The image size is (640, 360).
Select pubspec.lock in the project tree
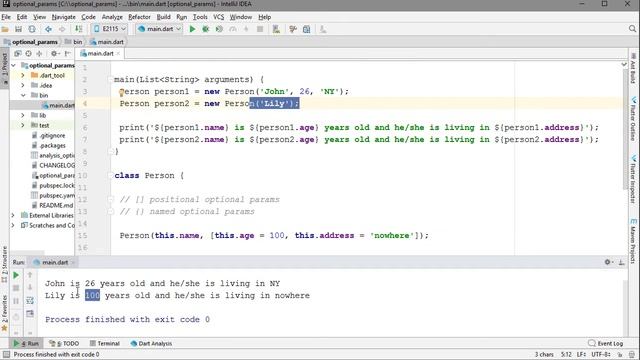(53, 185)
